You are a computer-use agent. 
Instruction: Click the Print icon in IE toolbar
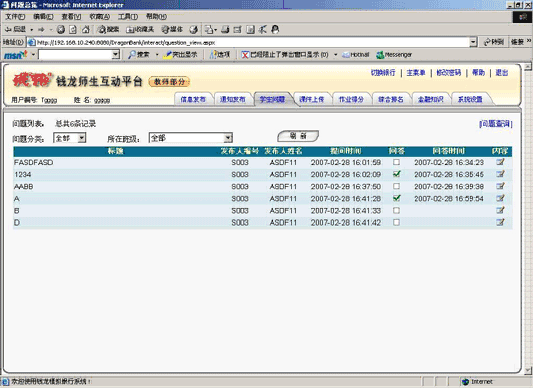225,30
